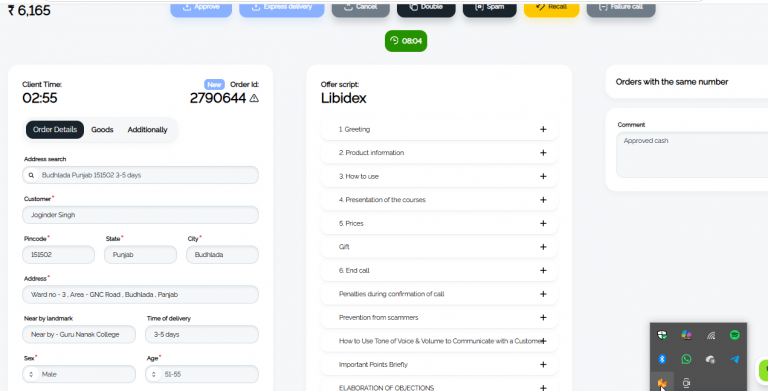The width and height of the screenshot is (768, 391).
Task: Open wireless signal tray icon
Action: [x=711, y=335]
